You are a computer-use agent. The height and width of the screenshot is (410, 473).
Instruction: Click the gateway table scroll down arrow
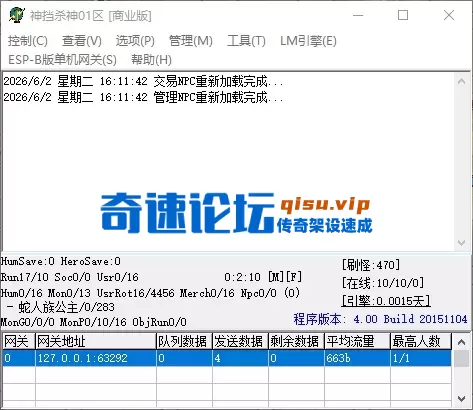pos(462,399)
